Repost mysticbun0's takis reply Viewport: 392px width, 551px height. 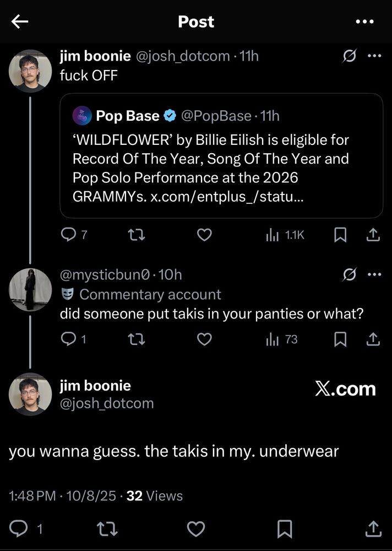(135, 339)
